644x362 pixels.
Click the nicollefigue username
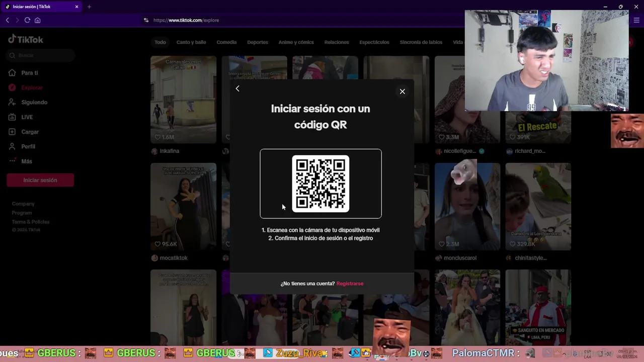pyautogui.click(x=459, y=151)
